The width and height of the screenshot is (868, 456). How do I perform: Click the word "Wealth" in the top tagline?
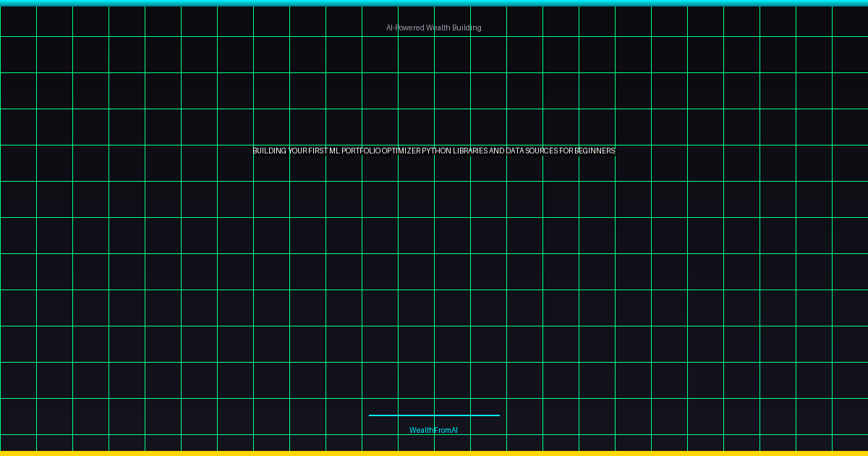438,28
